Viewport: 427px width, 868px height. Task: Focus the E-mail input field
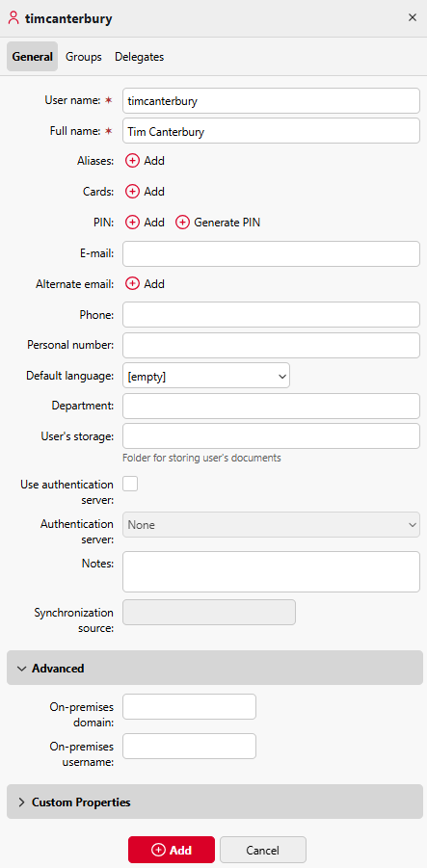click(271, 253)
